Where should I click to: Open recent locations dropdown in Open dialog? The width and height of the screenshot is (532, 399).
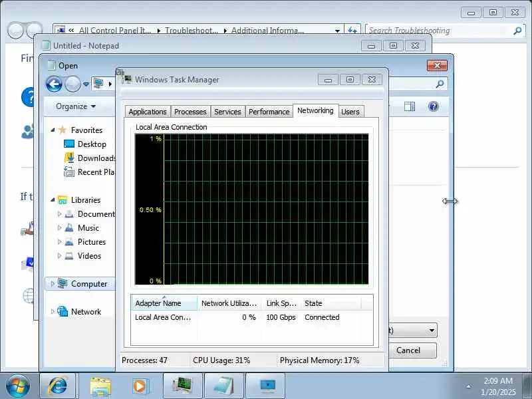(86, 84)
